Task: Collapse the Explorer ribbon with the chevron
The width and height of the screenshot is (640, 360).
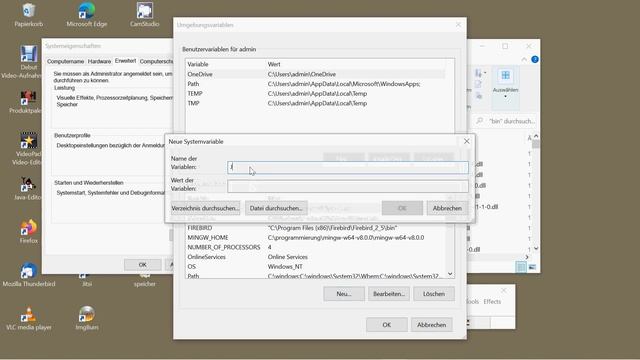Action: 524,60
